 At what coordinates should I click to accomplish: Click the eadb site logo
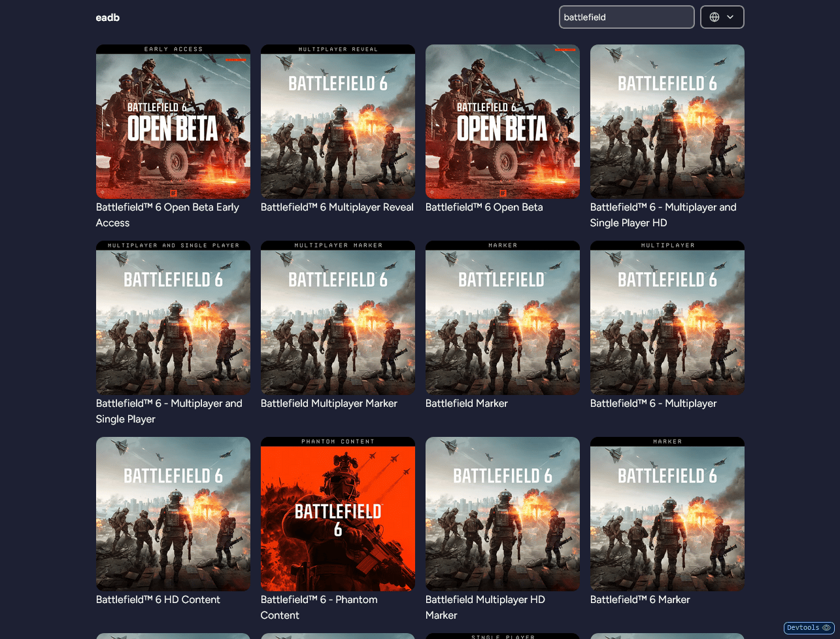point(108,18)
